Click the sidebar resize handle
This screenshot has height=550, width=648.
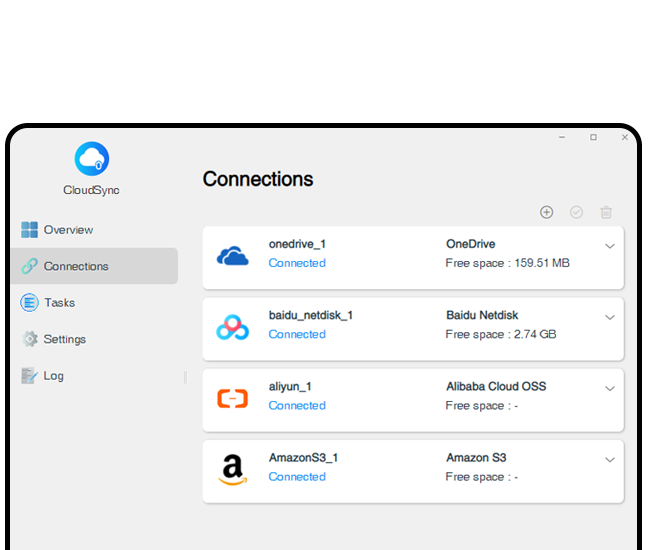pos(185,377)
